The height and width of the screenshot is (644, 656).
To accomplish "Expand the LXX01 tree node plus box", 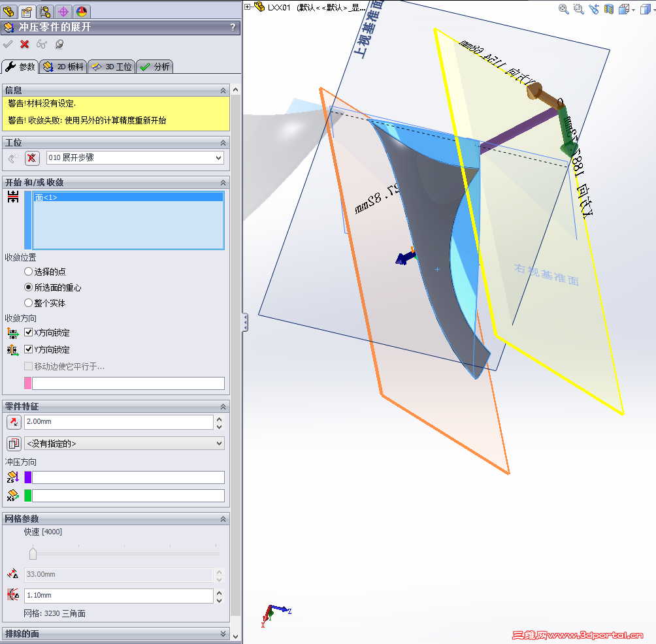I will pyautogui.click(x=247, y=7).
